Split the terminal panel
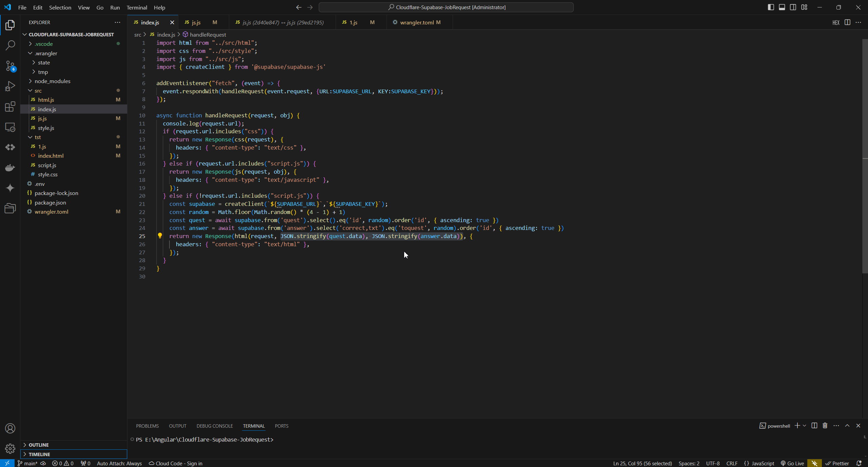The width and height of the screenshot is (868, 467). click(x=814, y=426)
